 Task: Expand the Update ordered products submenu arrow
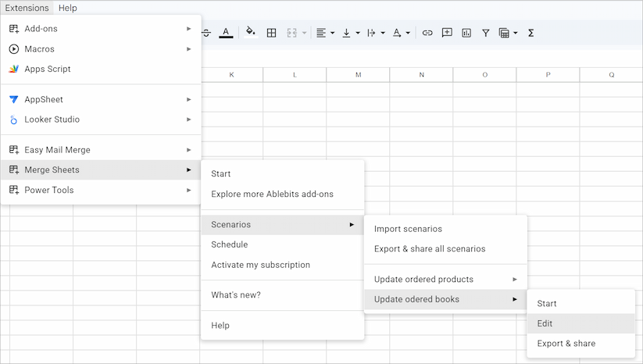pyautogui.click(x=515, y=279)
